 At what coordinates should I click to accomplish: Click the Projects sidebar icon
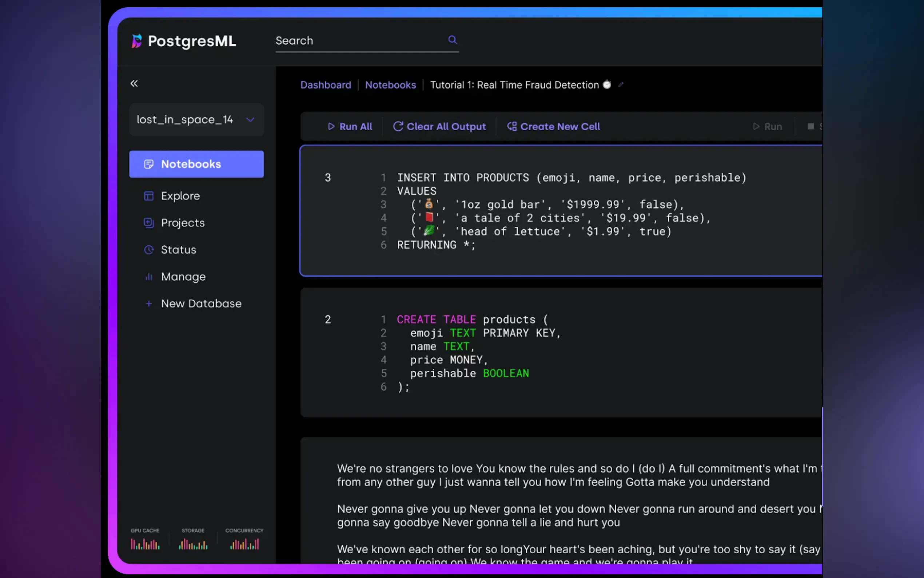click(148, 223)
